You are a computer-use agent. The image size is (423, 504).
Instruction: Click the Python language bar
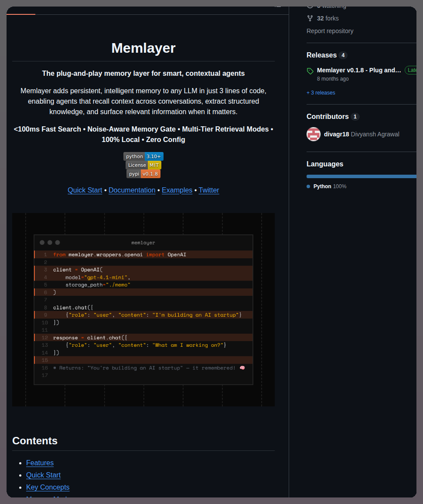pos(362,176)
